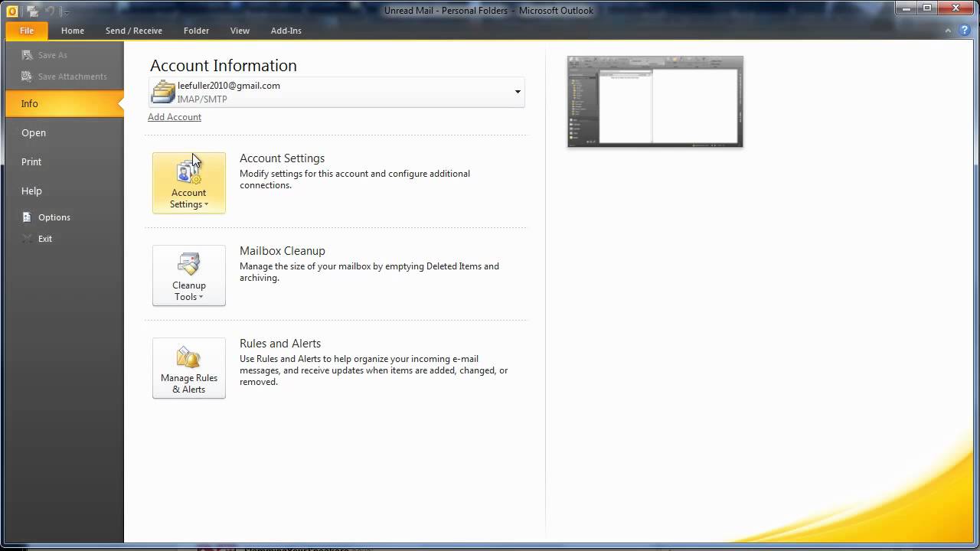The height and width of the screenshot is (551, 980).
Task: Select Info in the backstage sidebar
Action: (64, 103)
